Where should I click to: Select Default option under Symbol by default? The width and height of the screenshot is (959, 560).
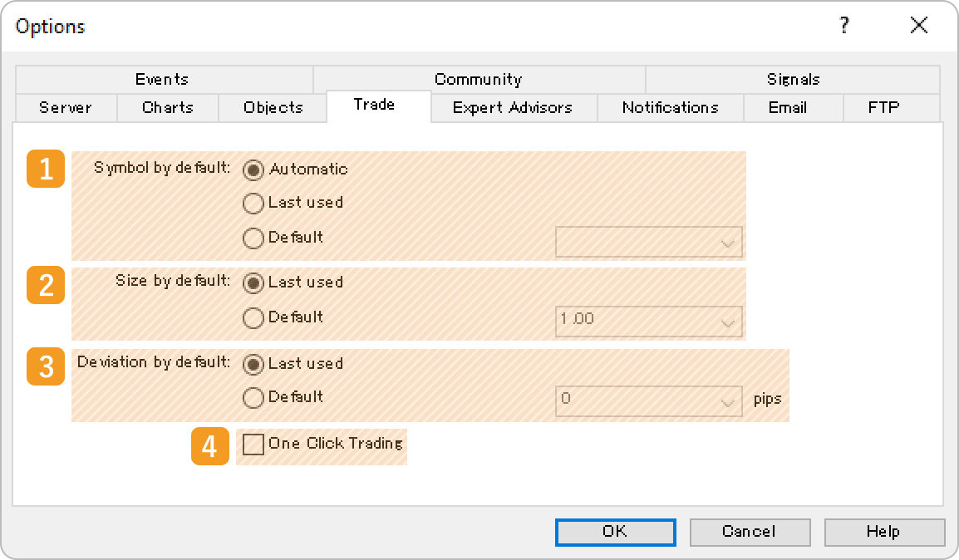253,238
